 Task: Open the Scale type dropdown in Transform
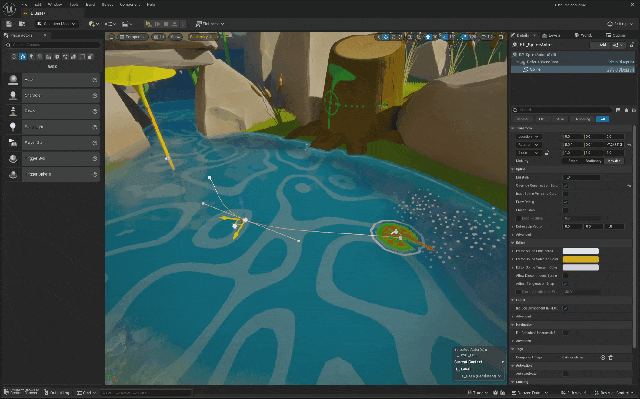point(529,153)
